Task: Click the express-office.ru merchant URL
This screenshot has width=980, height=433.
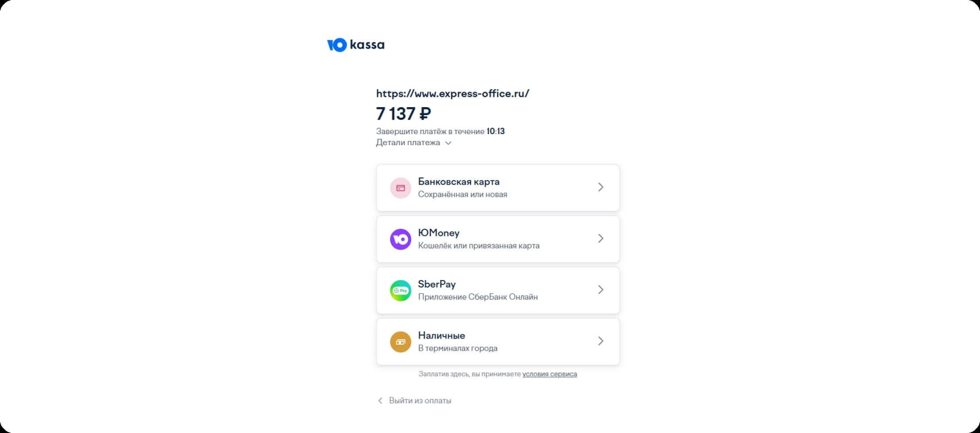Action: click(x=453, y=93)
